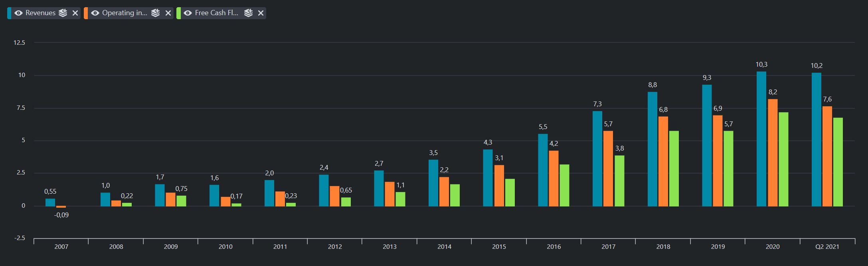Click the '0,65' value label in 2012

tap(346, 190)
